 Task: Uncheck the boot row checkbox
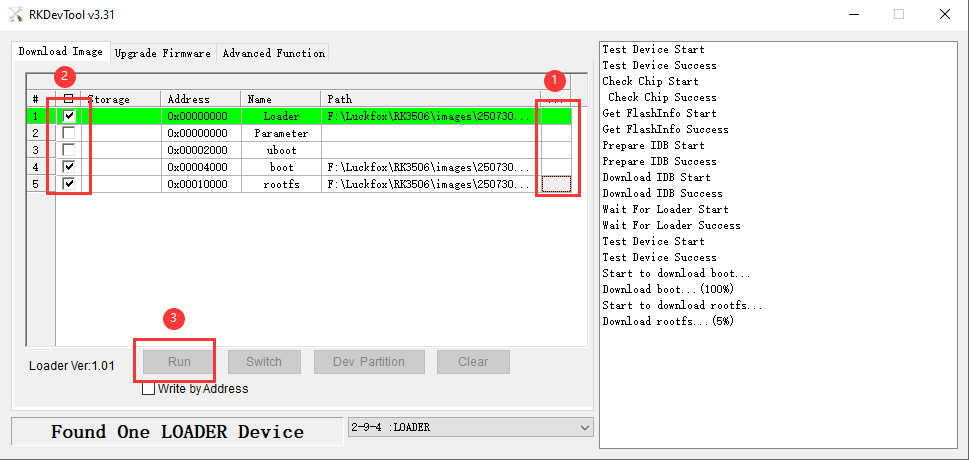click(69, 167)
